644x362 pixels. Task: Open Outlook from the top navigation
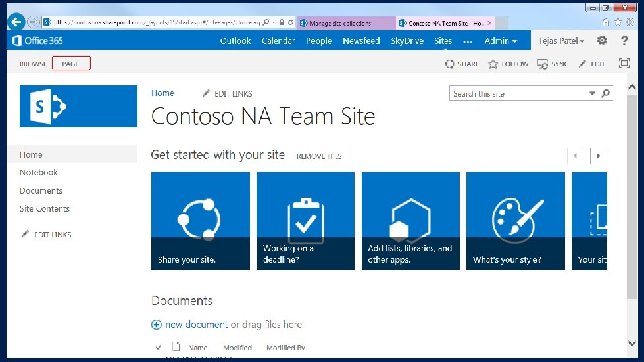click(235, 41)
